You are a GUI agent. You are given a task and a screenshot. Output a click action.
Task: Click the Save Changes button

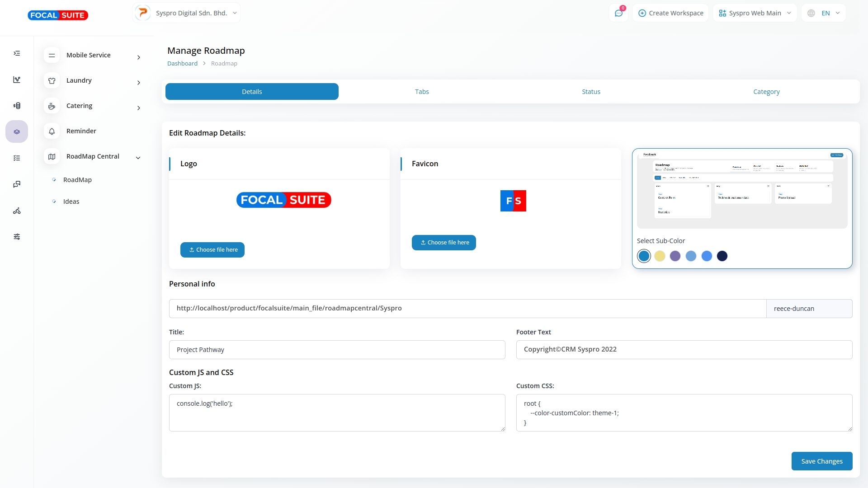[x=821, y=461]
